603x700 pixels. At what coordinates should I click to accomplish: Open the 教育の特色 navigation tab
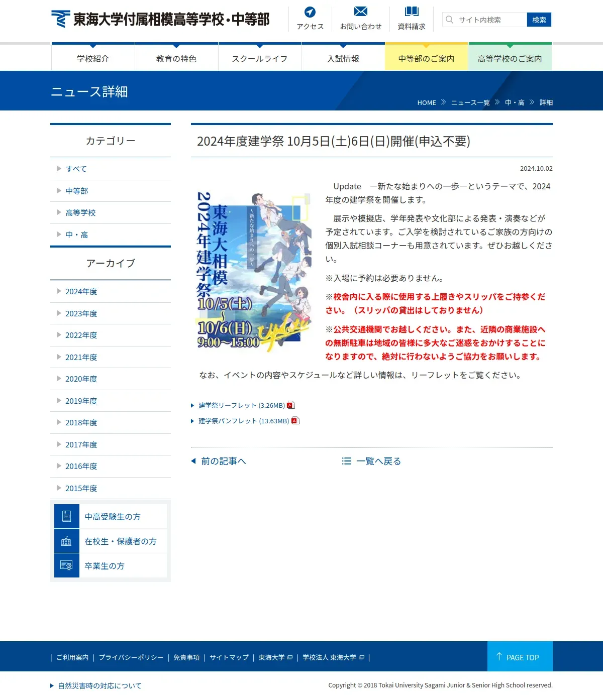coord(176,57)
